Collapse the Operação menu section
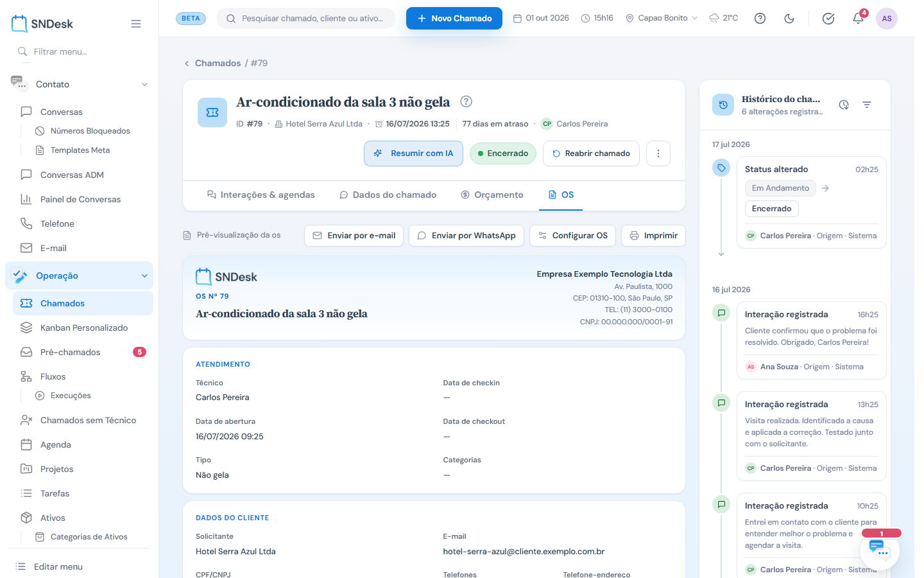The image size is (924, 578). click(x=80, y=276)
